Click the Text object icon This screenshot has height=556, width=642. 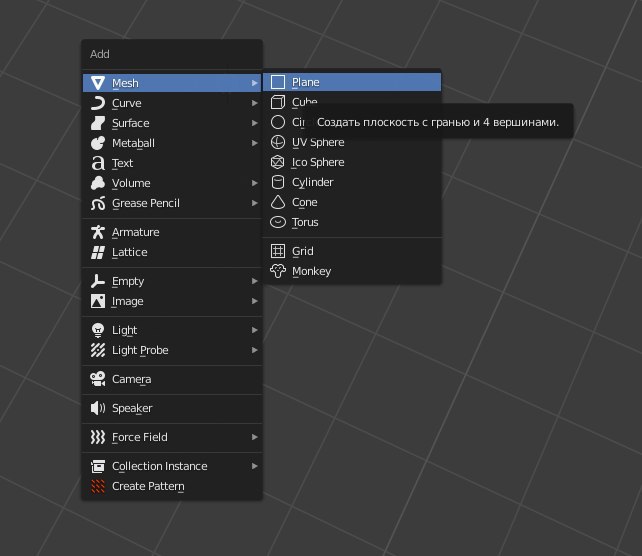(x=98, y=163)
